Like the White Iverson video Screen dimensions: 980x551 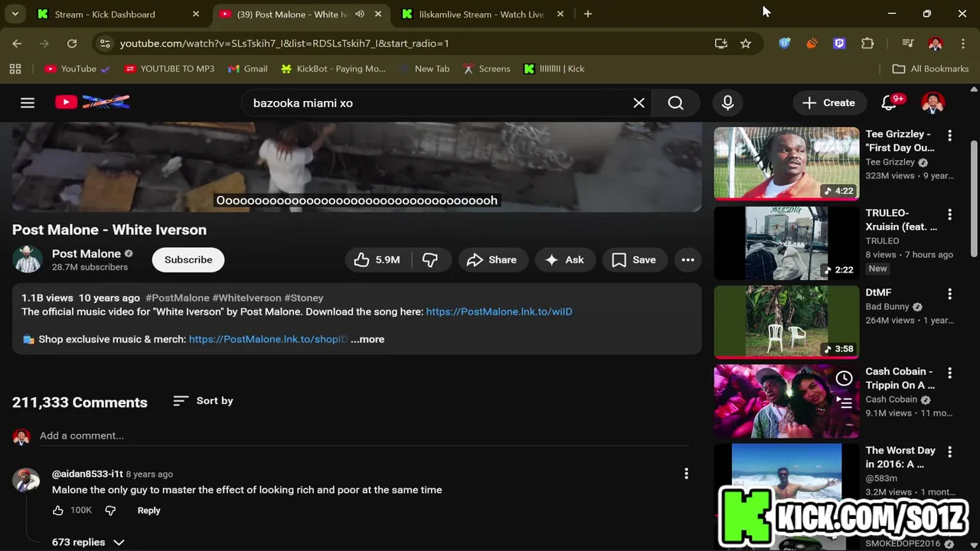pos(377,259)
